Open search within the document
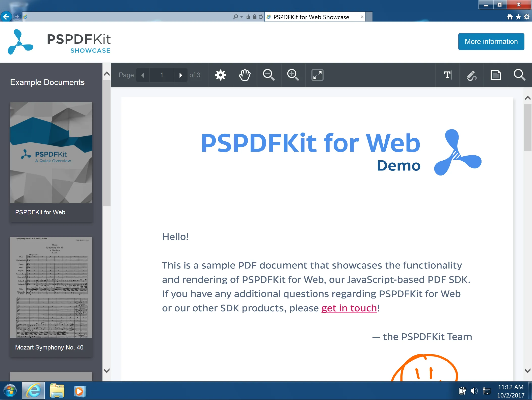 point(519,75)
